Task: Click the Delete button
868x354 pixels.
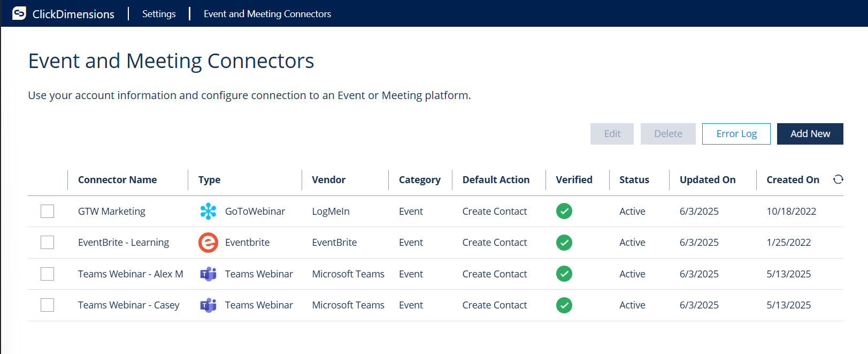Action: pyautogui.click(x=668, y=134)
